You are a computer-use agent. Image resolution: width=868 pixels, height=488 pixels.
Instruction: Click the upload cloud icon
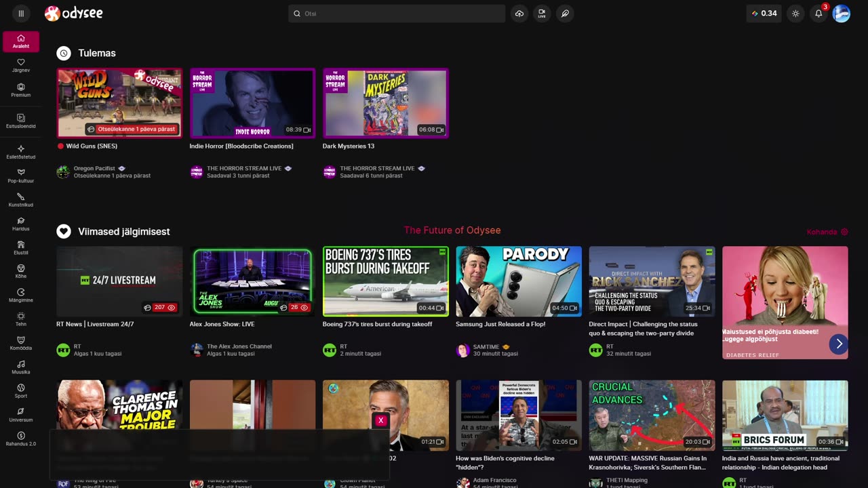pos(519,14)
